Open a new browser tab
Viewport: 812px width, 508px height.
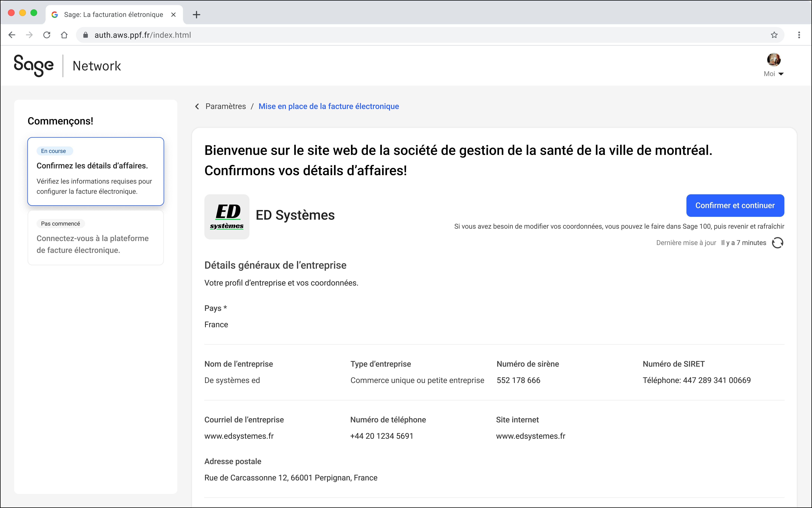click(197, 15)
